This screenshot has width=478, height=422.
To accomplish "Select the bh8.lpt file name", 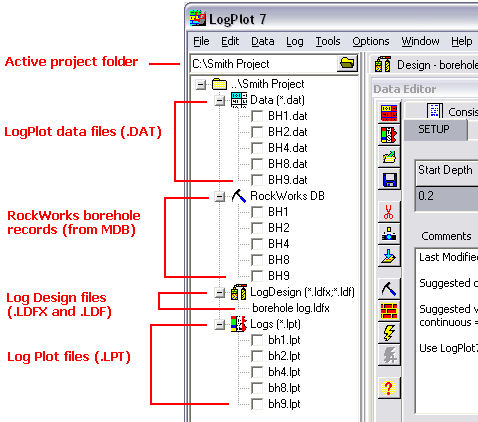I will [x=284, y=388].
